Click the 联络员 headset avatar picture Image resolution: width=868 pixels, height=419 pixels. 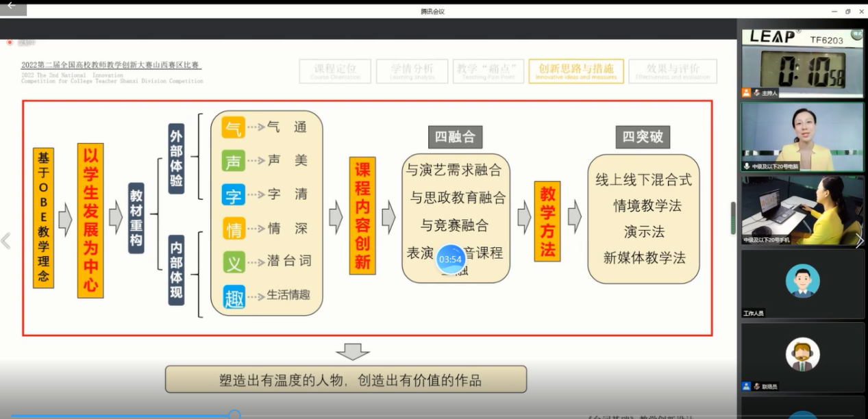(803, 354)
